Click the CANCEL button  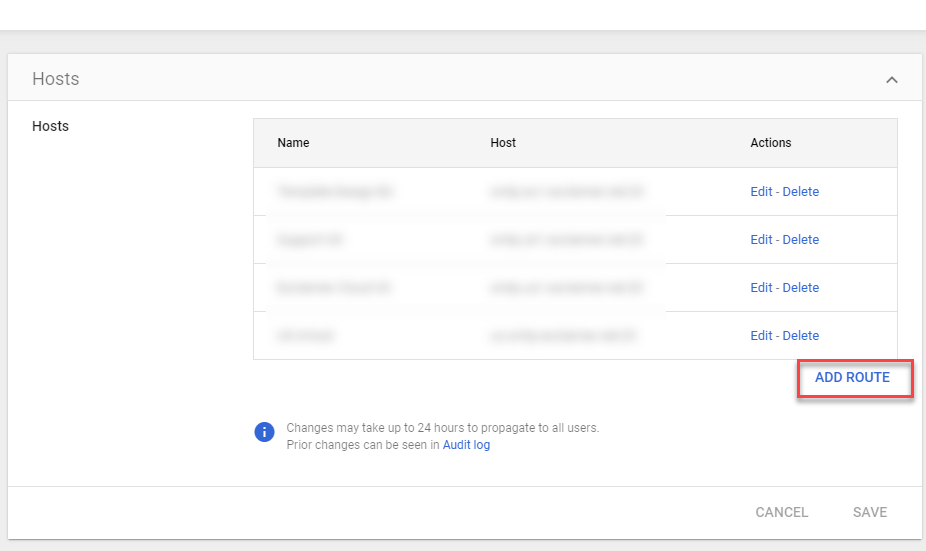point(781,512)
